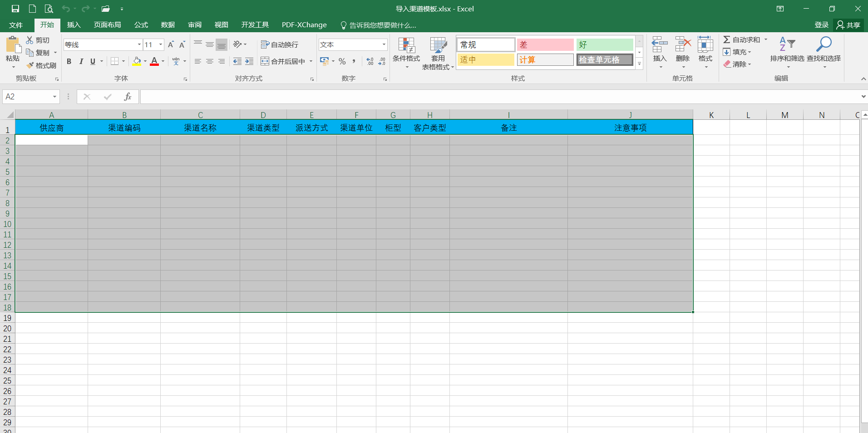The image size is (868, 433).
Task: Apply the Good (好) green cell style
Action: coord(605,44)
